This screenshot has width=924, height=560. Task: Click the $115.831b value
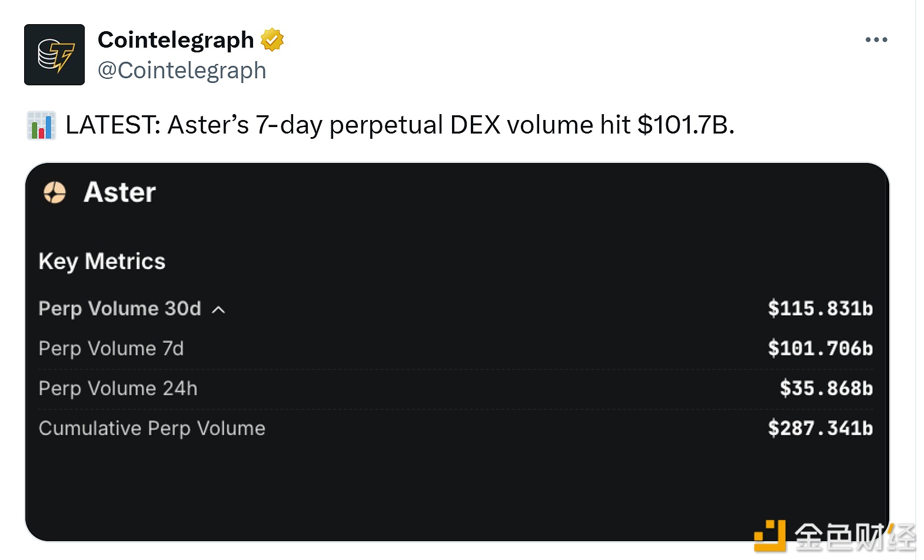click(820, 309)
